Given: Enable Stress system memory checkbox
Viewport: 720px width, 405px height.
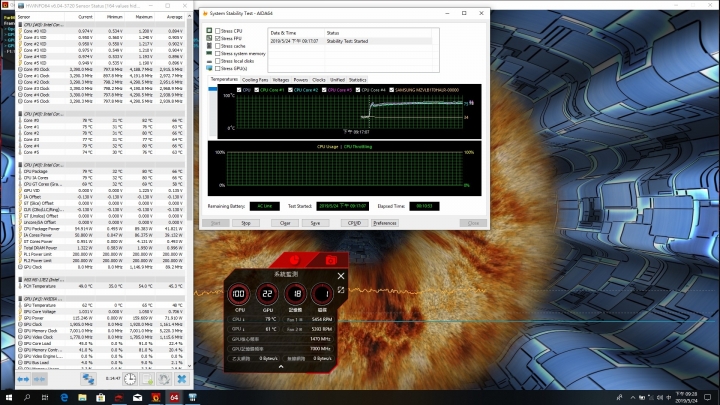Looking at the screenshot, I should (x=218, y=53).
